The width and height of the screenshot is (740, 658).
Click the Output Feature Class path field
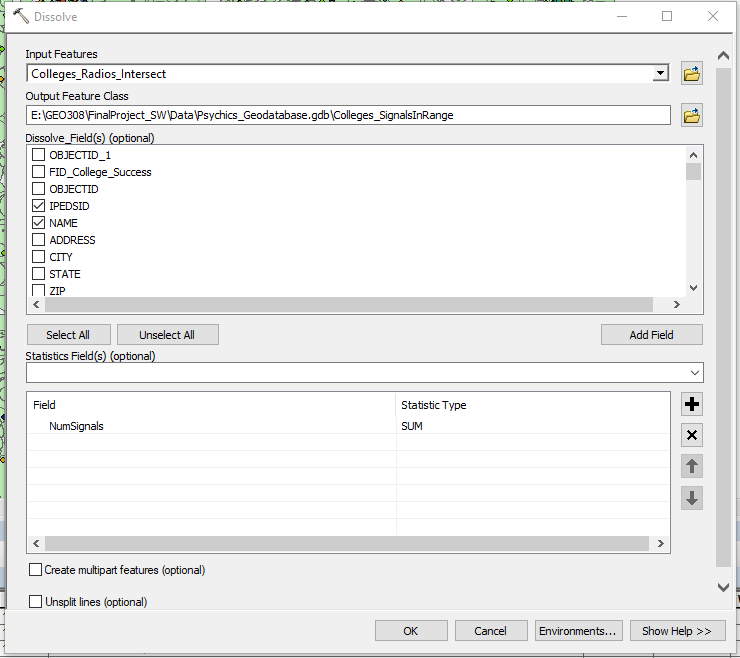point(348,115)
